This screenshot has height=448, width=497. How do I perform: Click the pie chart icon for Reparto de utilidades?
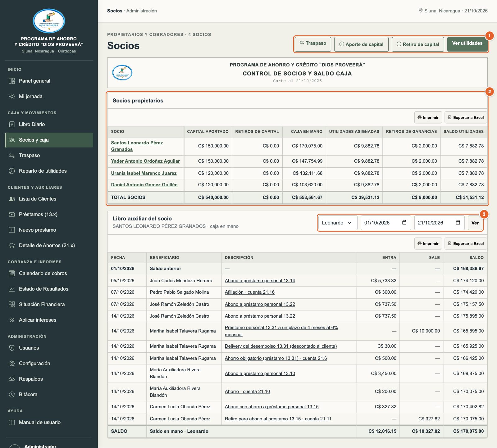pyautogui.click(x=12, y=171)
